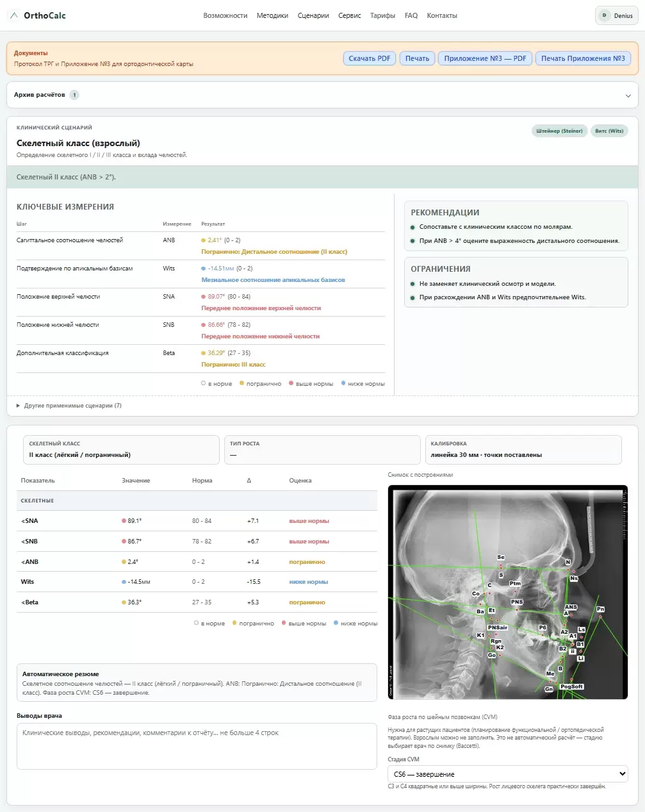The image size is (645, 812).
Task: Click the "II класс (лёгкий / пограничный)" card value
Action: (80, 455)
